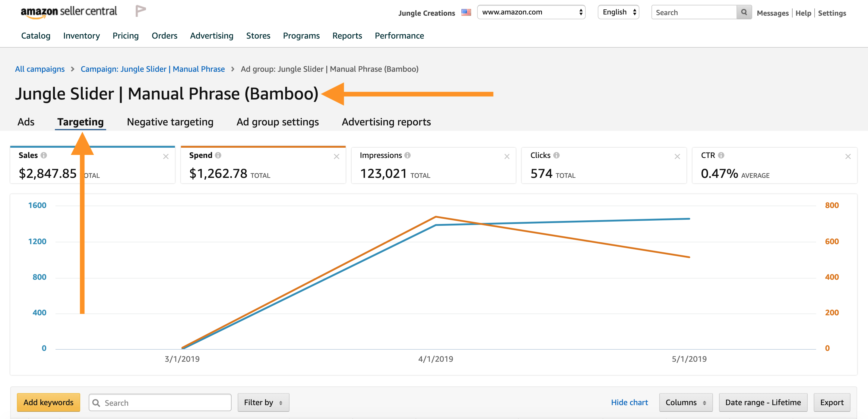Open the English language selector

[x=618, y=12]
